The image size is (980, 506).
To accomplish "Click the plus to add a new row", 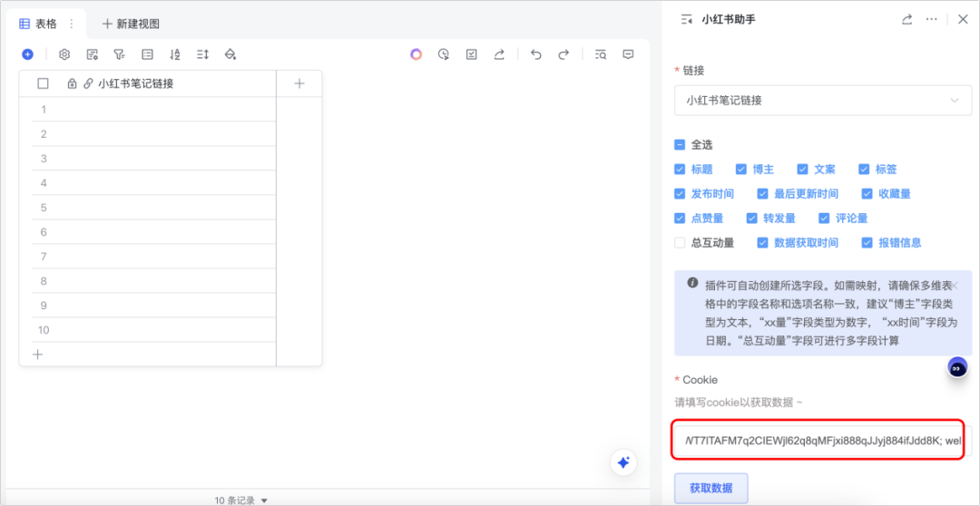I will click(38, 355).
